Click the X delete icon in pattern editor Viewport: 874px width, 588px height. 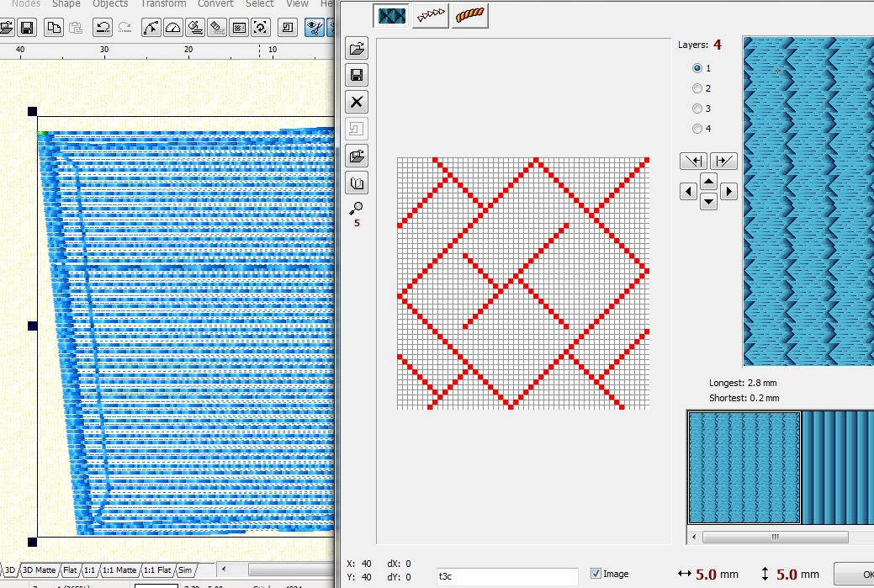(x=357, y=102)
